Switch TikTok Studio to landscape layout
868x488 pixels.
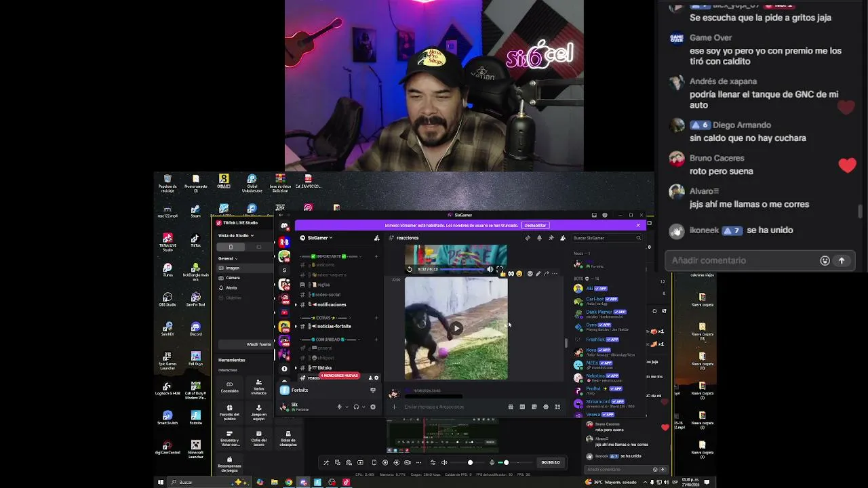pyautogui.click(x=258, y=247)
